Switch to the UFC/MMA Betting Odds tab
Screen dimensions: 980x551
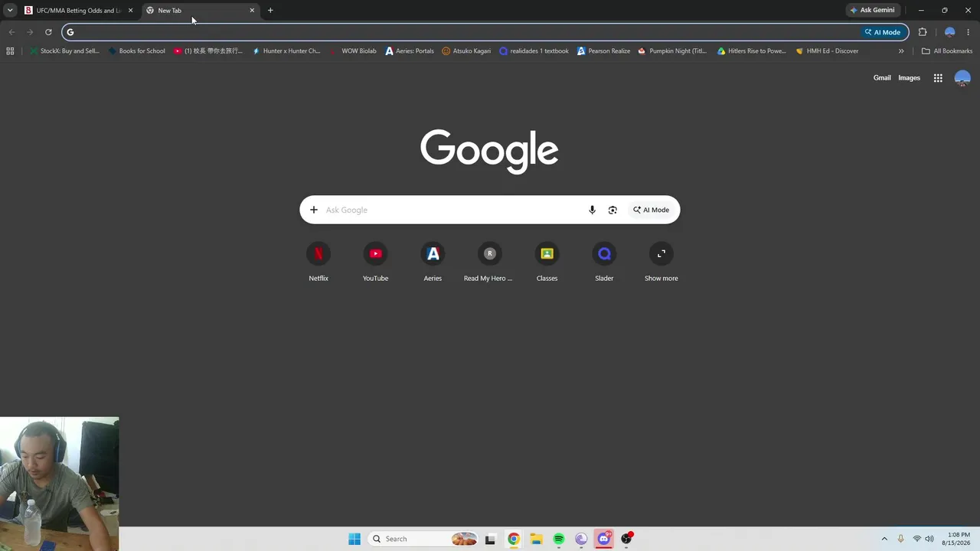click(x=73, y=11)
